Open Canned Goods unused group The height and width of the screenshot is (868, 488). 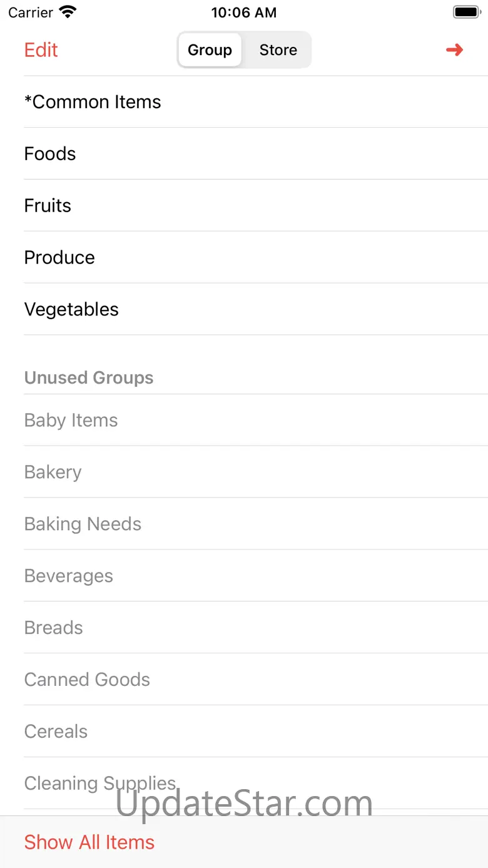(x=87, y=680)
